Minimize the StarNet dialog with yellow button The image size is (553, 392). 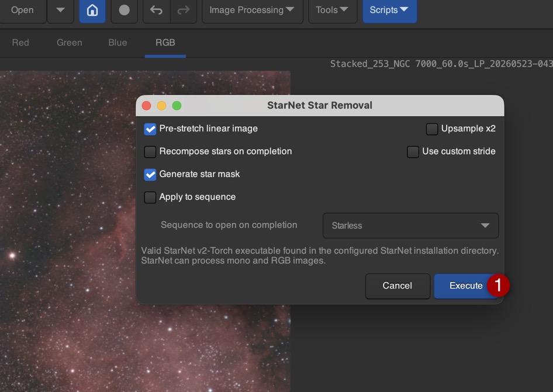tap(161, 105)
